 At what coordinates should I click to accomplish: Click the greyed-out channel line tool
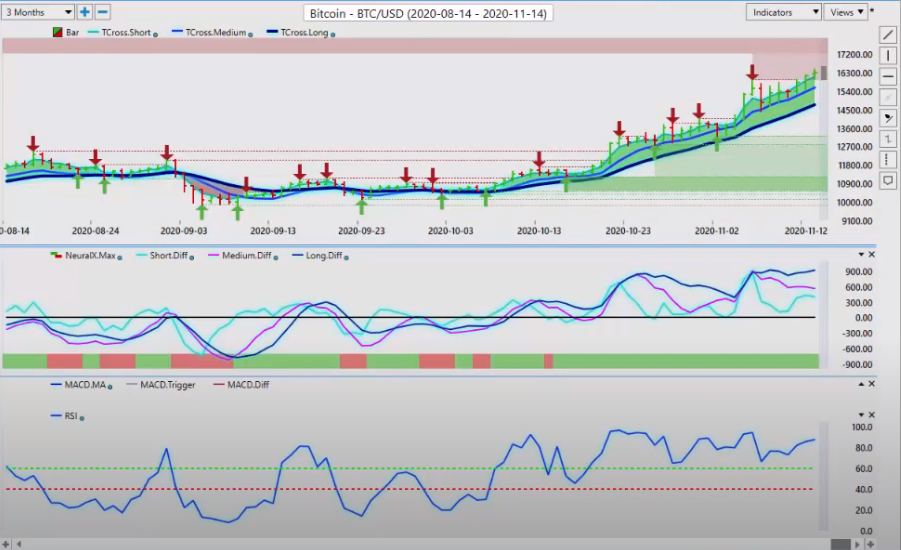(x=888, y=97)
